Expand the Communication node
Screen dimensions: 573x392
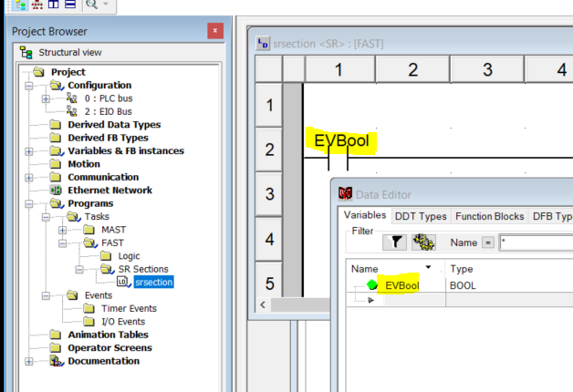[x=29, y=178]
